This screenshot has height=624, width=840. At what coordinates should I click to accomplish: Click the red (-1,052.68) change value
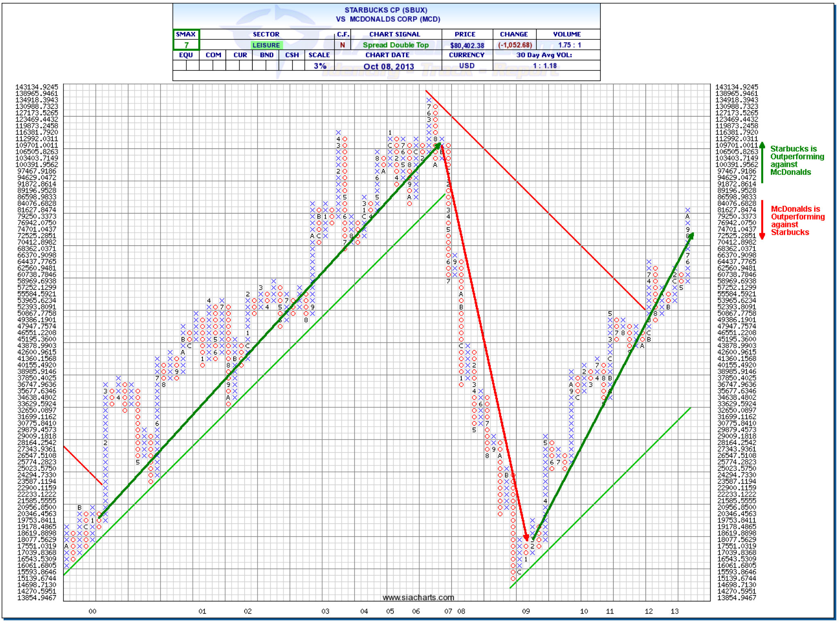[515, 45]
